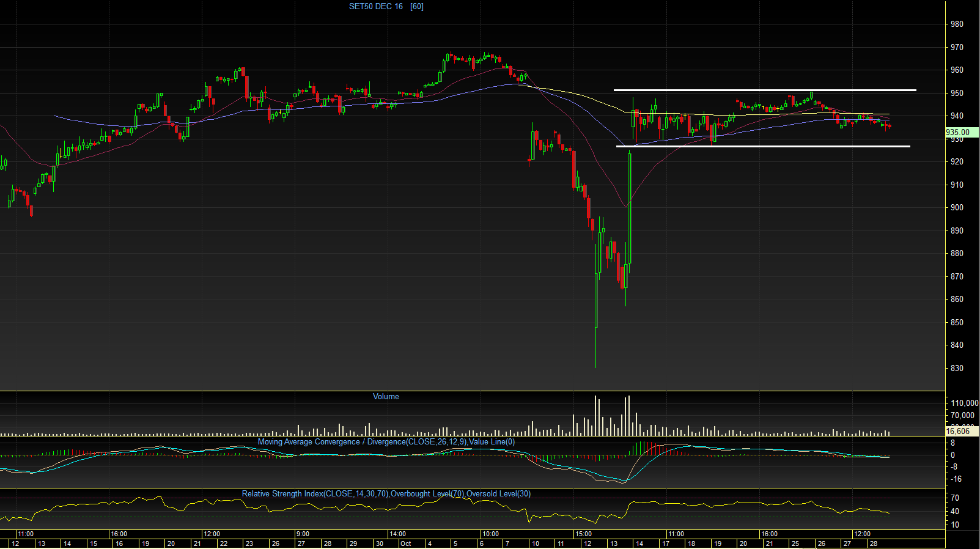980x549 pixels.
Task: Select the tallest volume bar
Action: (595, 416)
